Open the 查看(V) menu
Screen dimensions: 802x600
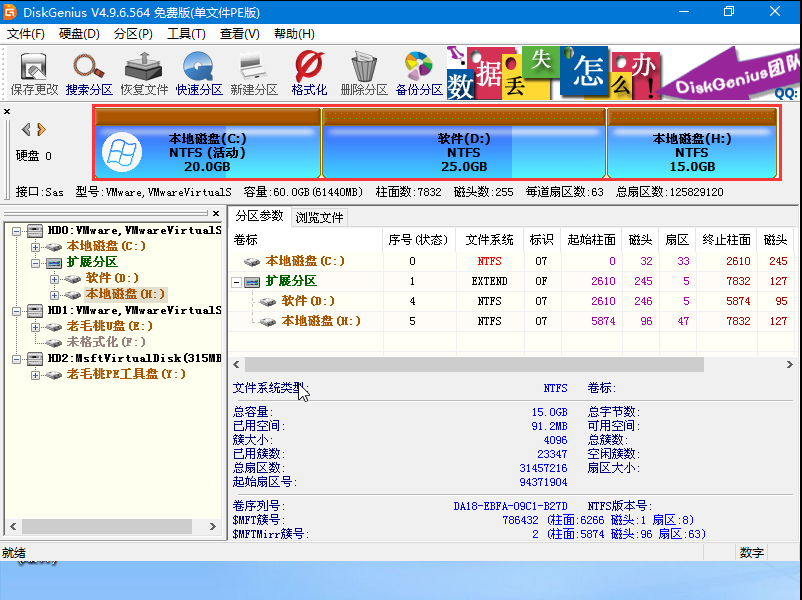239,34
